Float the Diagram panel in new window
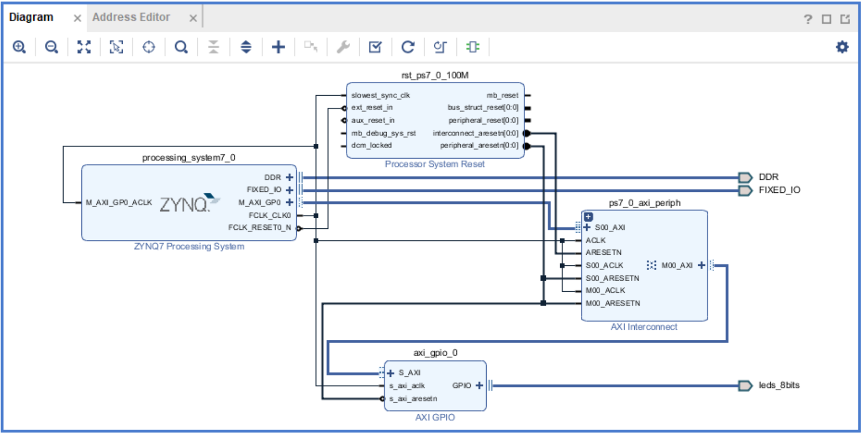The image size is (868, 436). click(845, 20)
